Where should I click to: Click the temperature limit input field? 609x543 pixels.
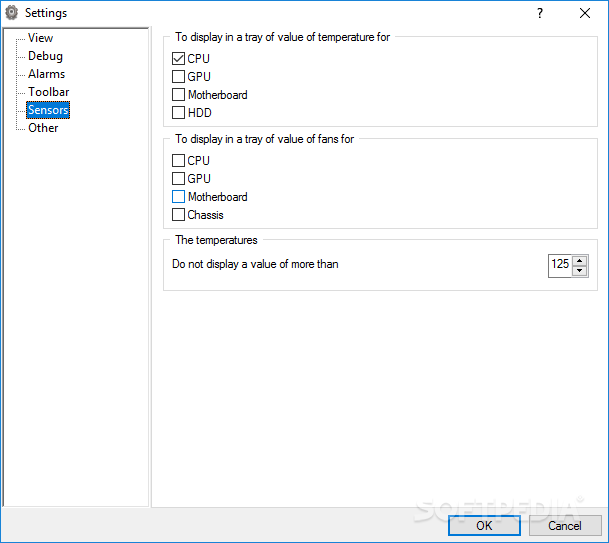click(560, 265)
